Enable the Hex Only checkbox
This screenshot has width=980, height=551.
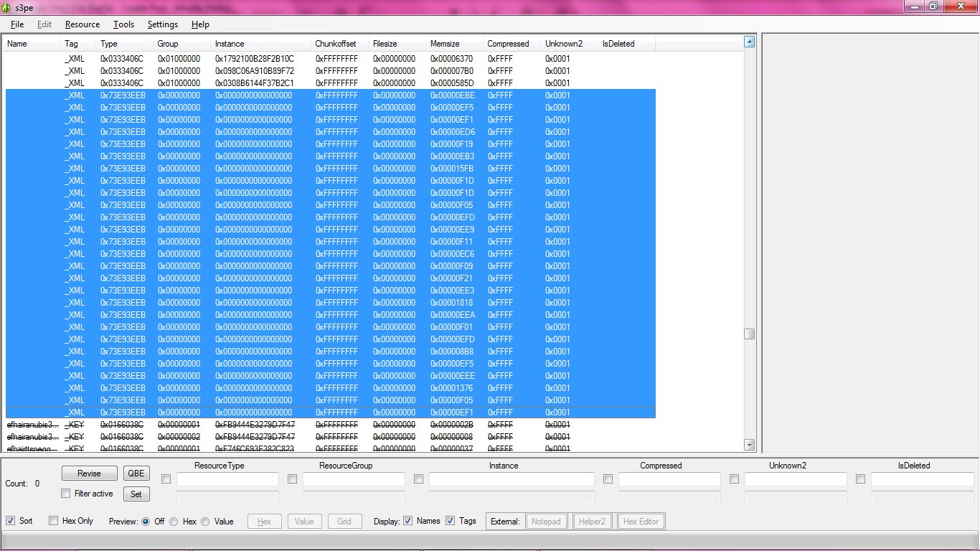[52, 521]
